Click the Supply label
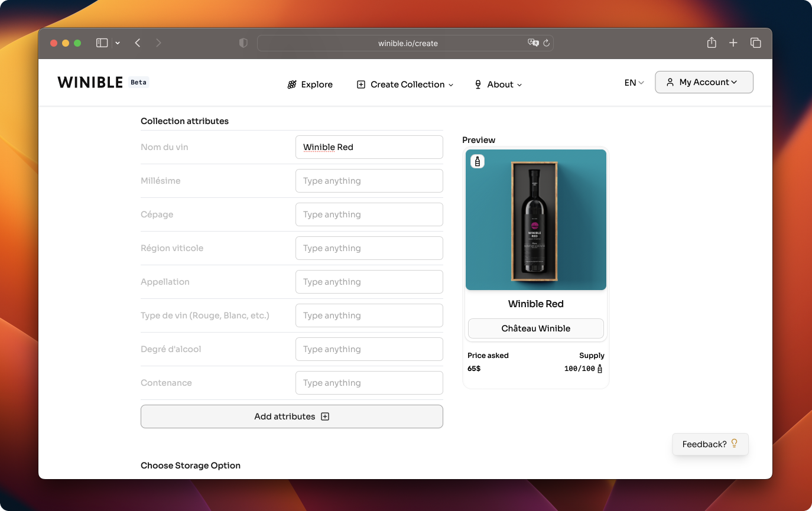Screen dimensions: 812x511 click(x=592, y=356)
